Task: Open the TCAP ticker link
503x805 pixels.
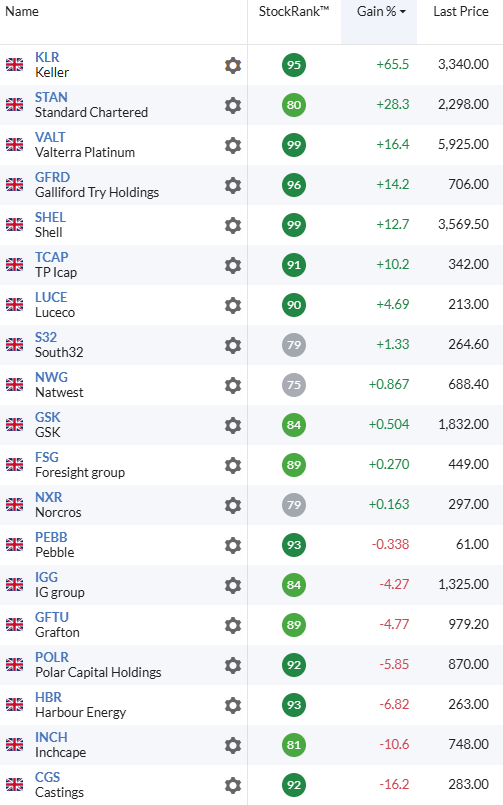Action: tap(52, 257)
